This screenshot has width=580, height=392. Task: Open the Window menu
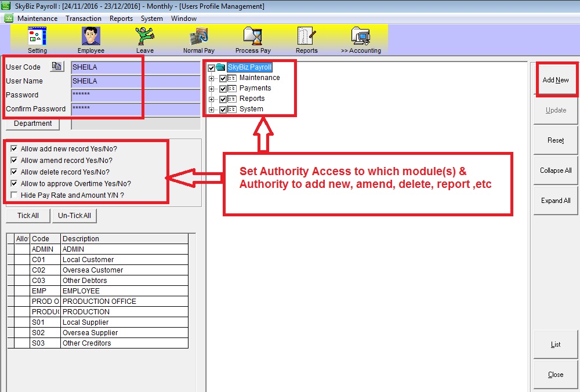coord(183,19)
